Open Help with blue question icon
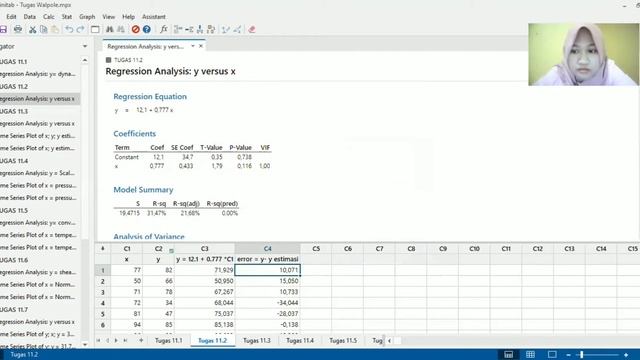 click(147, 29)
